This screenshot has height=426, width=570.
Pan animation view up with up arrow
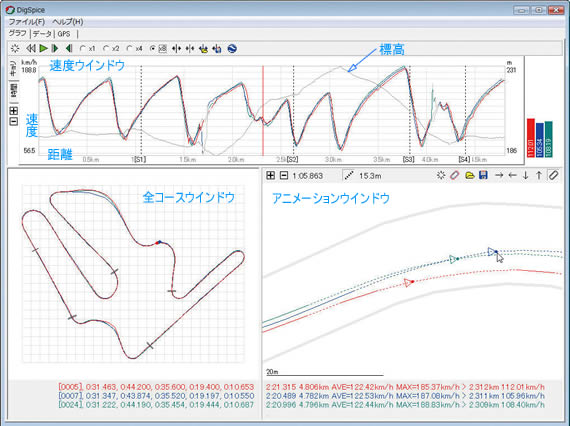point(539,176)
